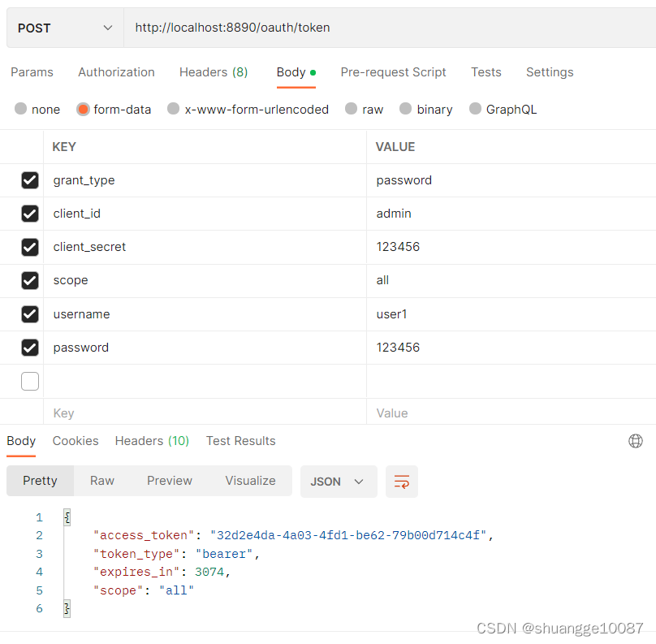Viewport: 656px width, 644px height.
Task: Switch to the Authorization tab
Action: (116, 72)
